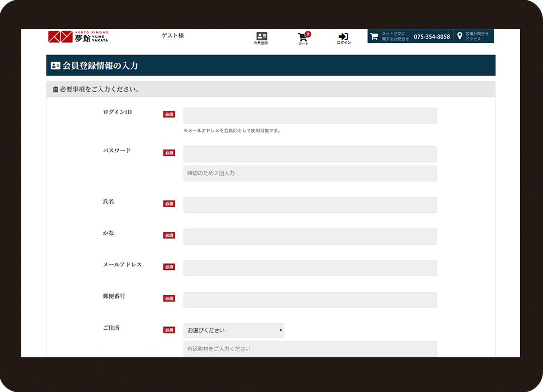Click the first パスワード input field
The width and height of the screenshot is (543, 392).
point(310,154)
